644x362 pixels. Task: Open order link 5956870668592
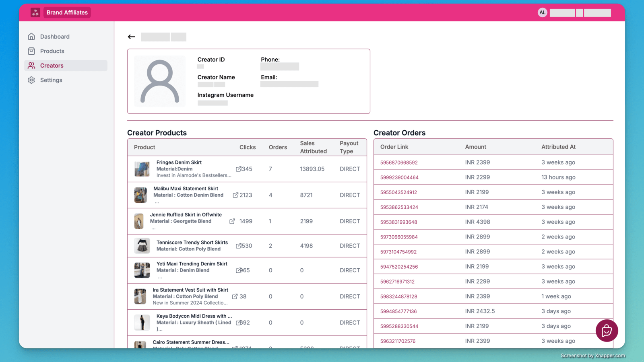399,162
